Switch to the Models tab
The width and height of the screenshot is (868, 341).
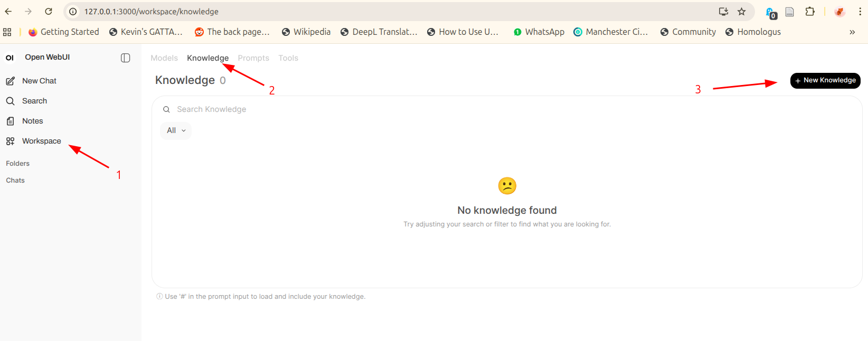coord(164,58)
